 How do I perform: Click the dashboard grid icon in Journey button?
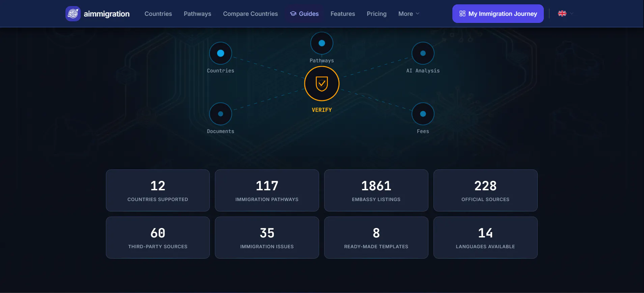click(463, 14)
